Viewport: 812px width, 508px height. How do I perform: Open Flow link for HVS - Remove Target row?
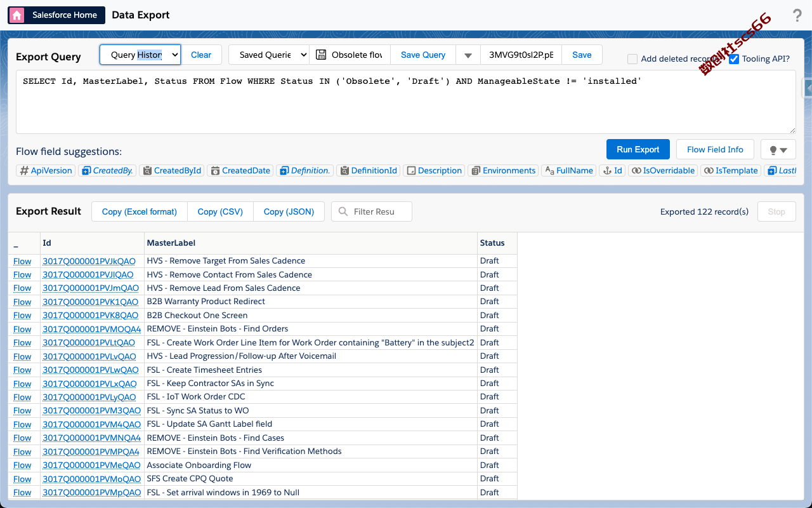point(22,261)
